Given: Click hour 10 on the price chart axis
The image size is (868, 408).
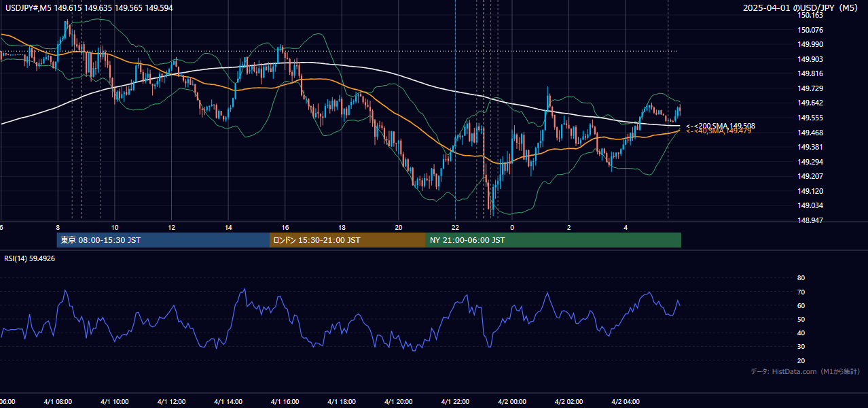Looking at the screenshot, I should [115, 227].
